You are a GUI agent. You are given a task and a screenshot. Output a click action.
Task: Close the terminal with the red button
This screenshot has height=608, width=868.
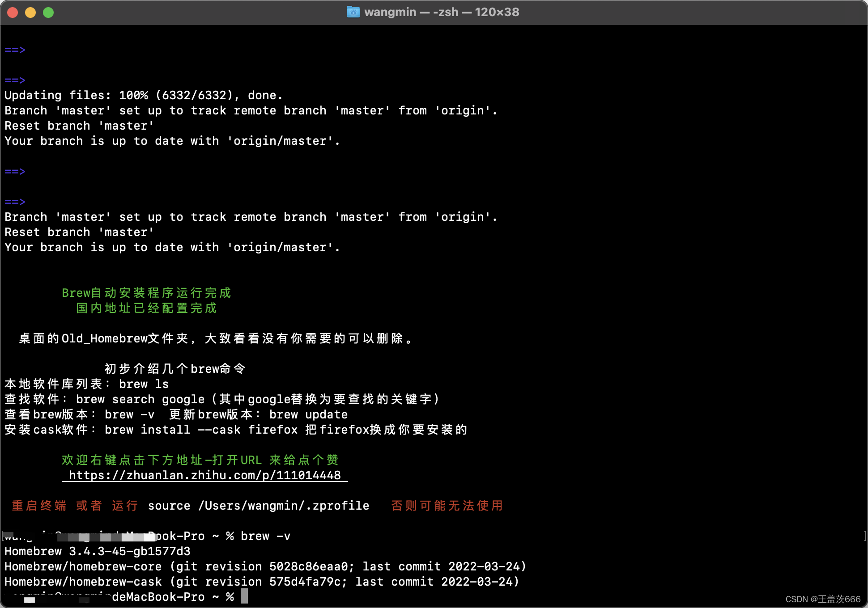tap(13, 13)
